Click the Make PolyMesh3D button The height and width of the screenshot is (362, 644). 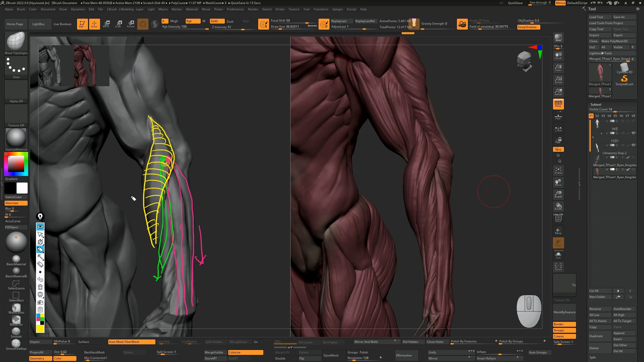pyautogui.click(x=614, y=41)
